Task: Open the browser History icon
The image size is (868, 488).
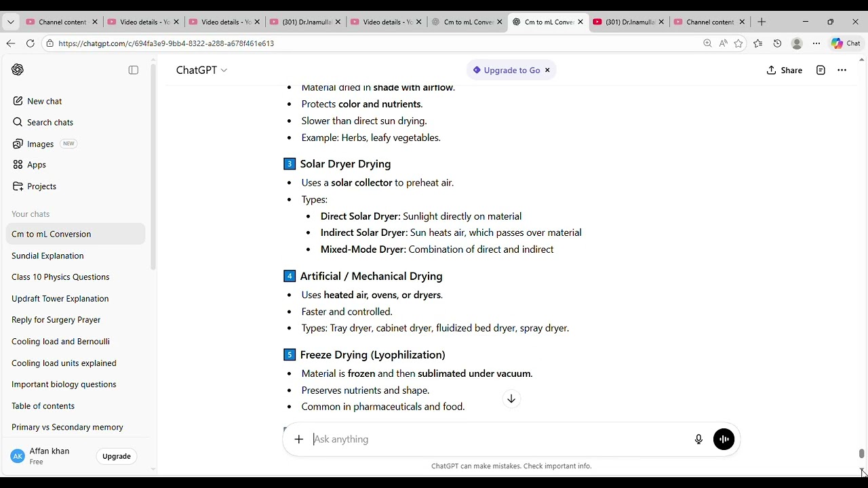Action: click(777, 43)
